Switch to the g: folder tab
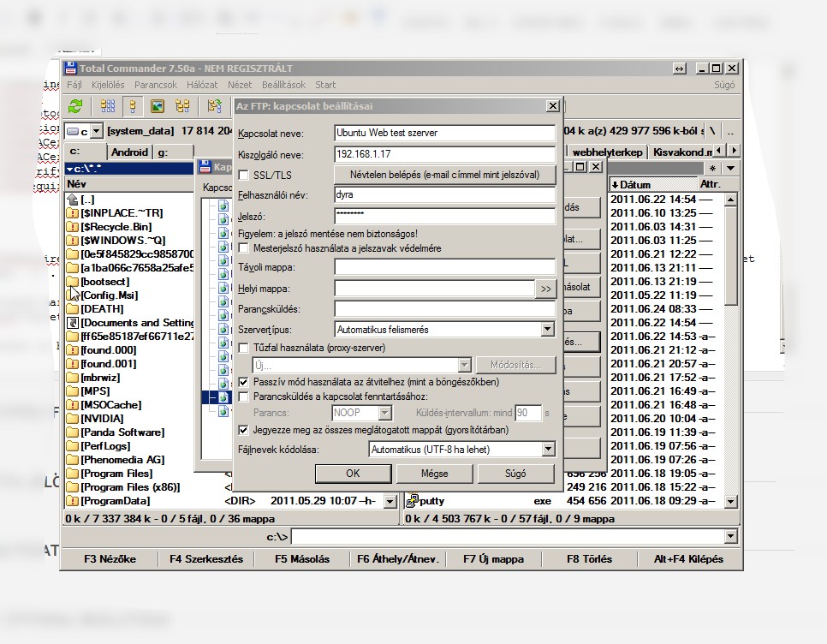This screenshot has height=644, width=827. pos(173,152)
